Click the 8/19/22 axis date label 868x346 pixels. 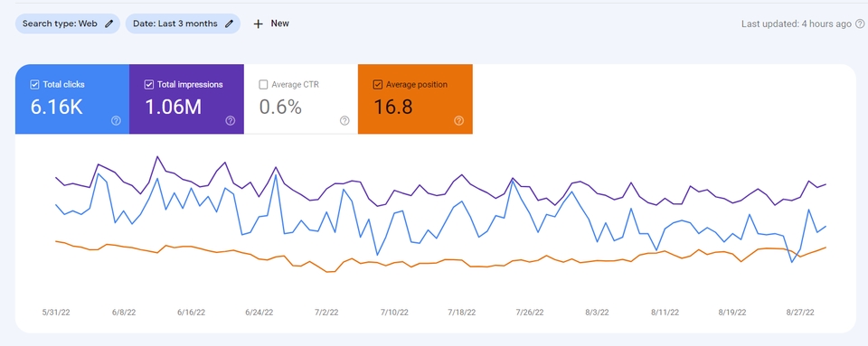(x=732, y=313)
